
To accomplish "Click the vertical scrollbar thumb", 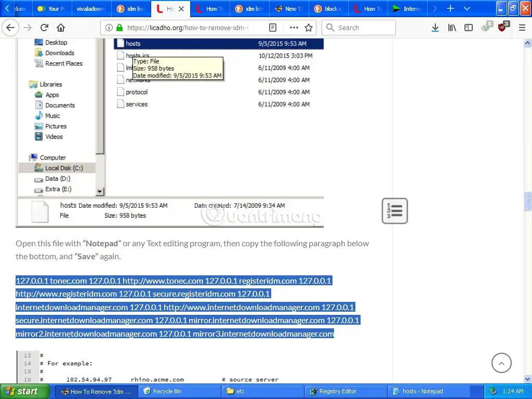I will point(528,201).
